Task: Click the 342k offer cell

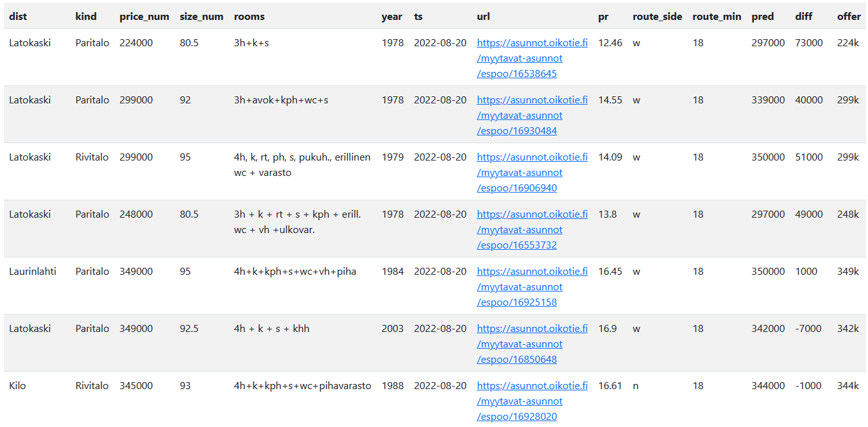Action: click(x=847, y=329)
